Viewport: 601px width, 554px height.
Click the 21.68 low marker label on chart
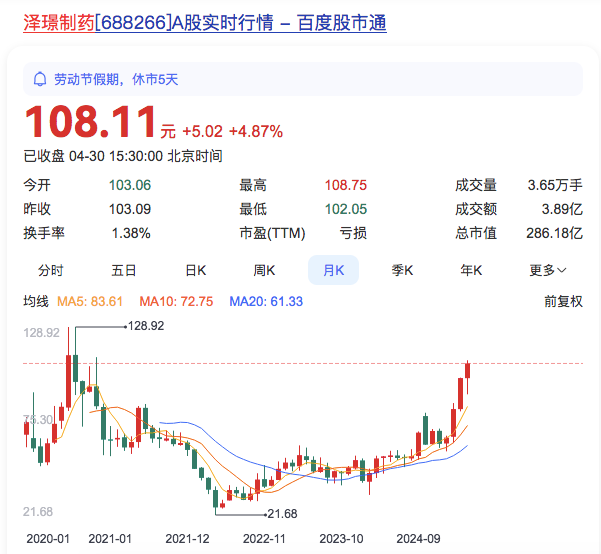[x=282, y=514]
